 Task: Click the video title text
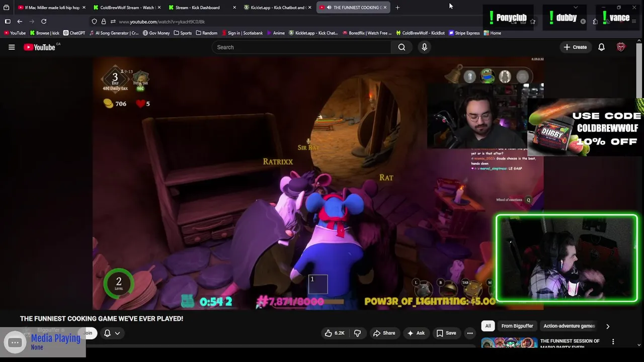(x=102, y=318)
